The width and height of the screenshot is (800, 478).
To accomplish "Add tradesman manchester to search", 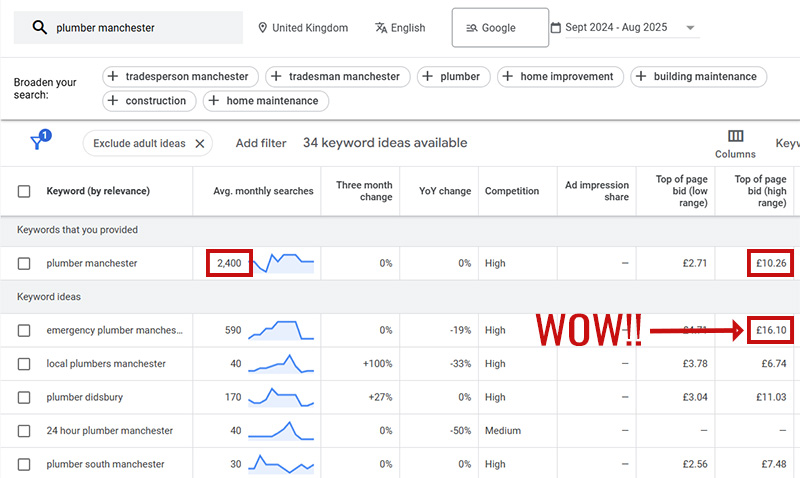I will [338, 77].
